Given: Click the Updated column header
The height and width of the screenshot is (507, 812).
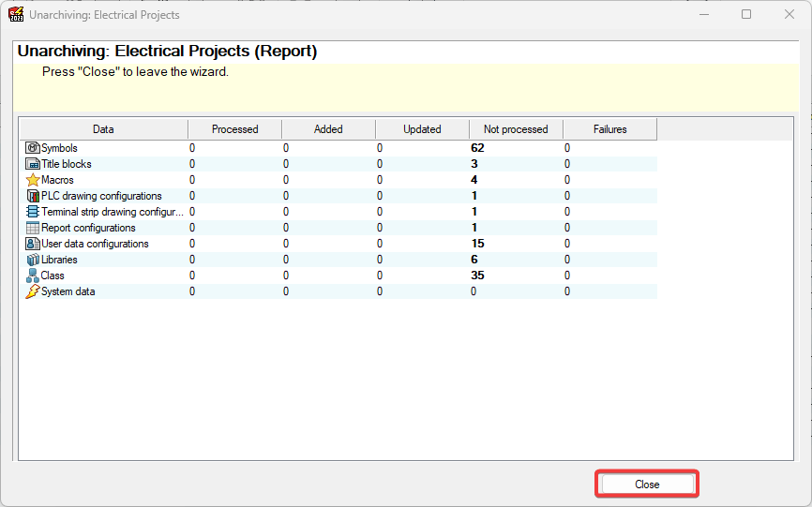Looking at the screenshot, I should pos(422,129).
